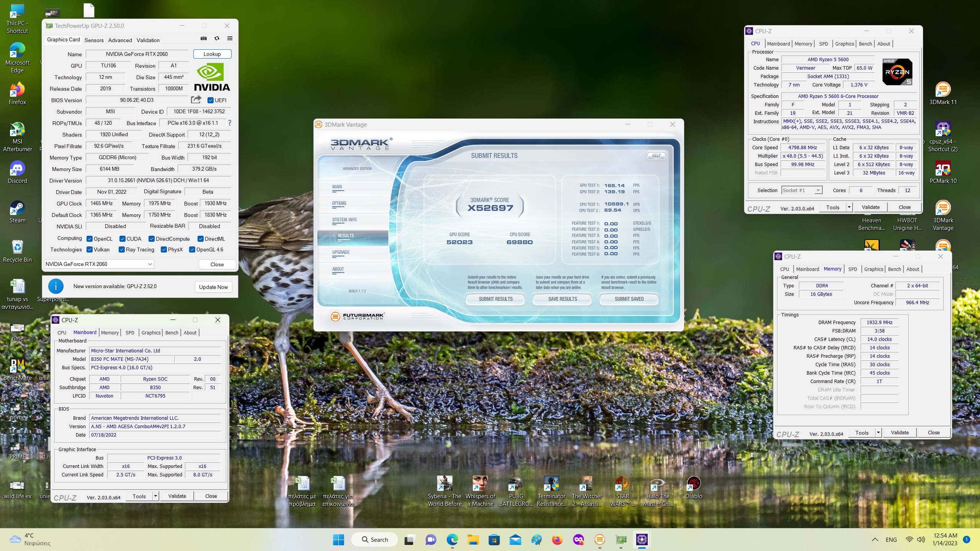Click the clock and date in the taskbar

point(945,540)
